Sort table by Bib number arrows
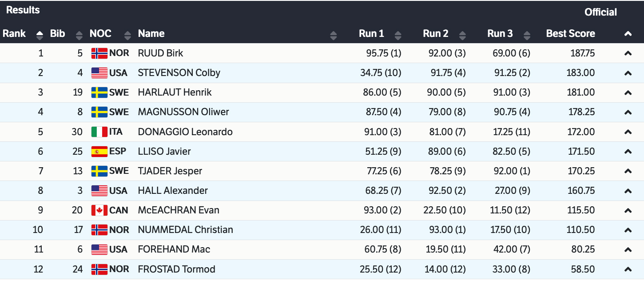Viewport: 644px width, 281px height. tap(79, 35)
